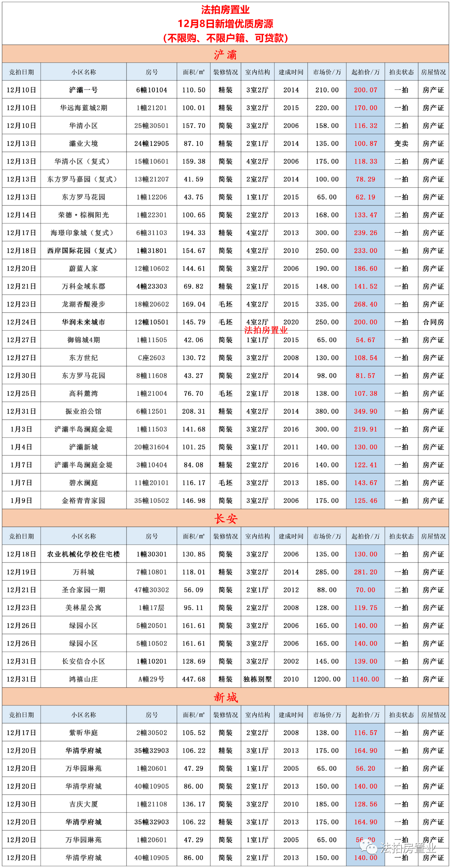This screenshot has height=868, width=451.
Task: Select the market price 1200.00
Action: 327,679
